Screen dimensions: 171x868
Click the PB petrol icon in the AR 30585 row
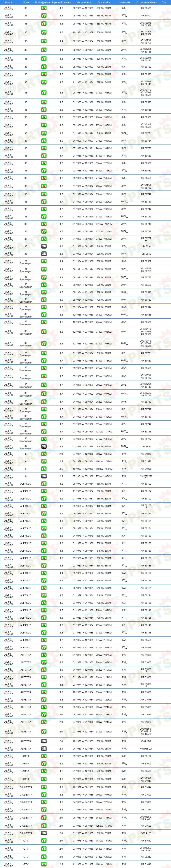pos(44,8)
